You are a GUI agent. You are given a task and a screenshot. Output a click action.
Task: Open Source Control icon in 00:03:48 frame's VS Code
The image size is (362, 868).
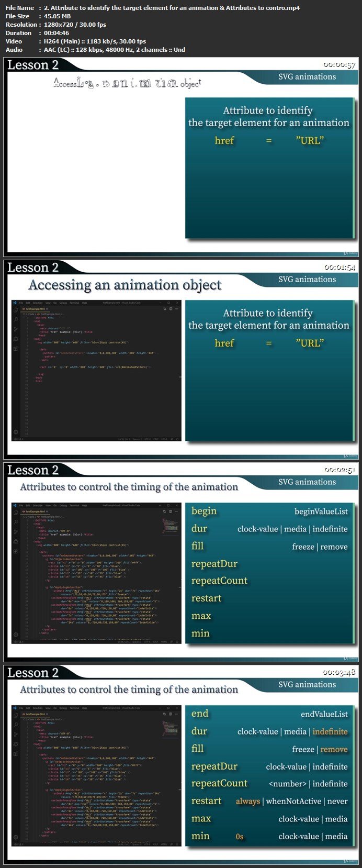16,735
